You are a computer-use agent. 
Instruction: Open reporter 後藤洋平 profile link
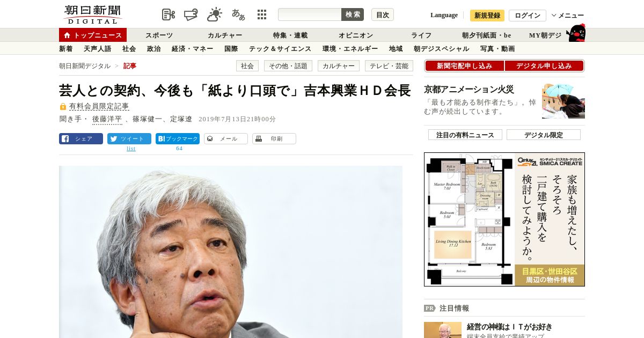pyautogui.click(x=107, y=119)
